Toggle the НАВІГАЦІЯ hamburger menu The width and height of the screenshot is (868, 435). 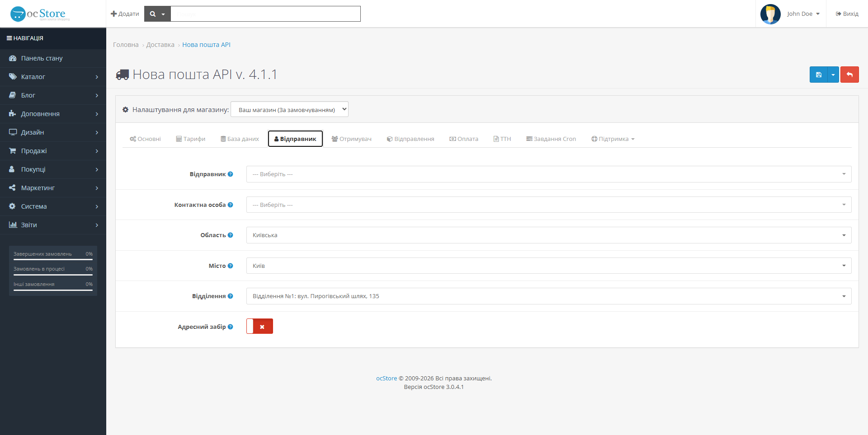click(25, 38)
